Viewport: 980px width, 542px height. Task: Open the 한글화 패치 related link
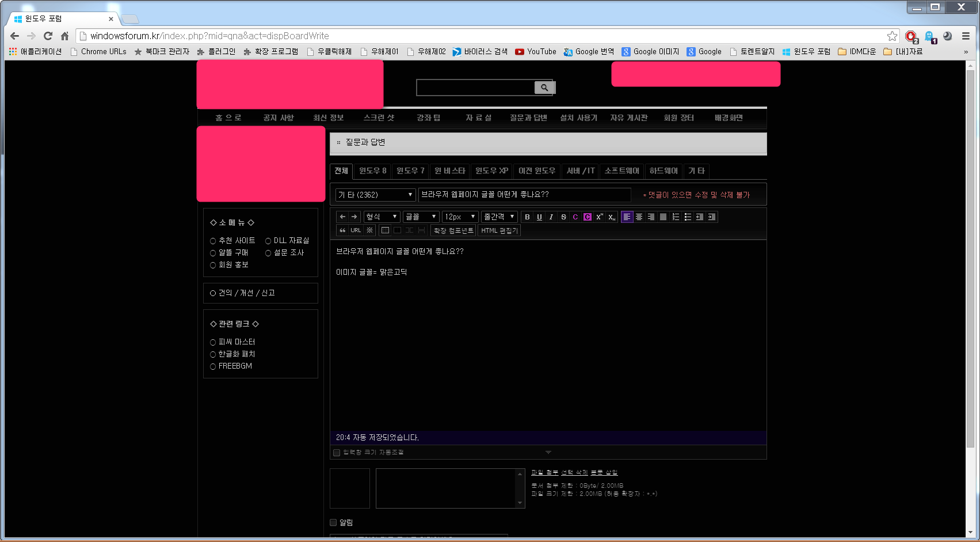coord(237,354)
